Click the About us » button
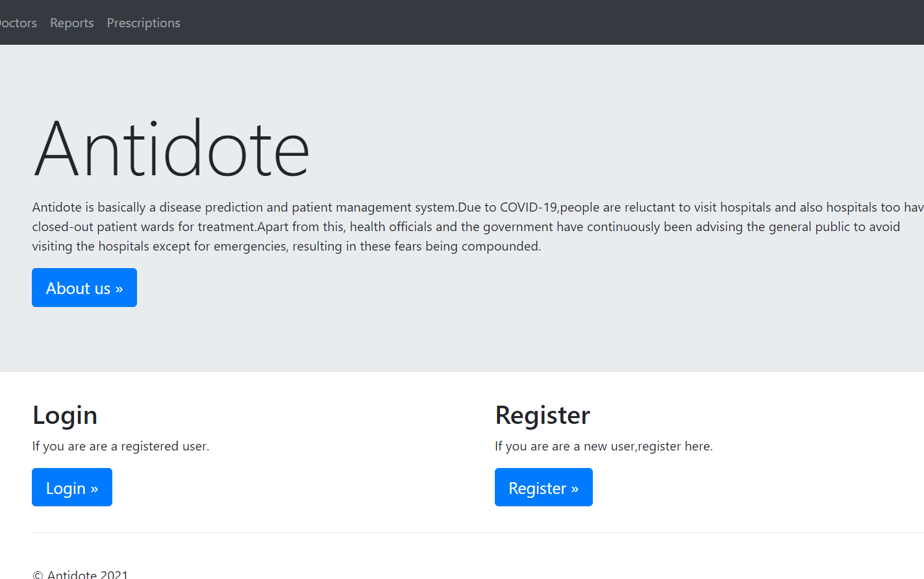Image resolution: width=924 pixels, height=579 pixels. point(84,288)
